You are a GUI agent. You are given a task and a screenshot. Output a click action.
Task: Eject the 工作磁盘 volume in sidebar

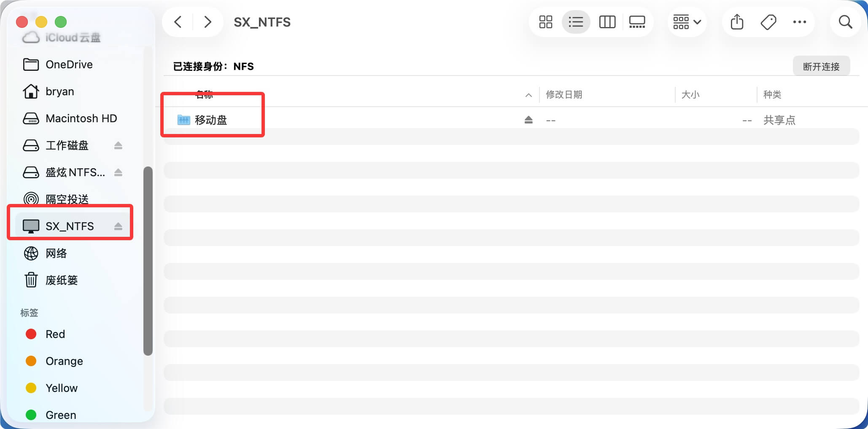[119, 145]
